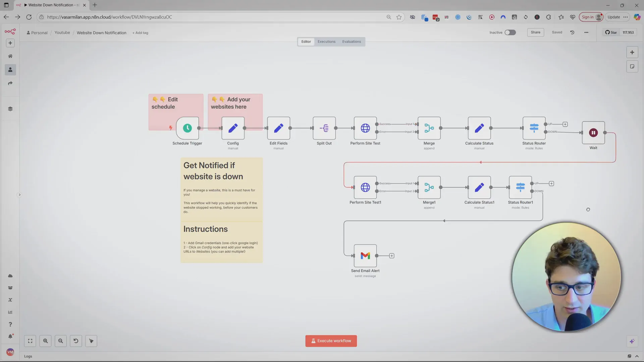Click the fit-to-view canvas button

[30, 341]
